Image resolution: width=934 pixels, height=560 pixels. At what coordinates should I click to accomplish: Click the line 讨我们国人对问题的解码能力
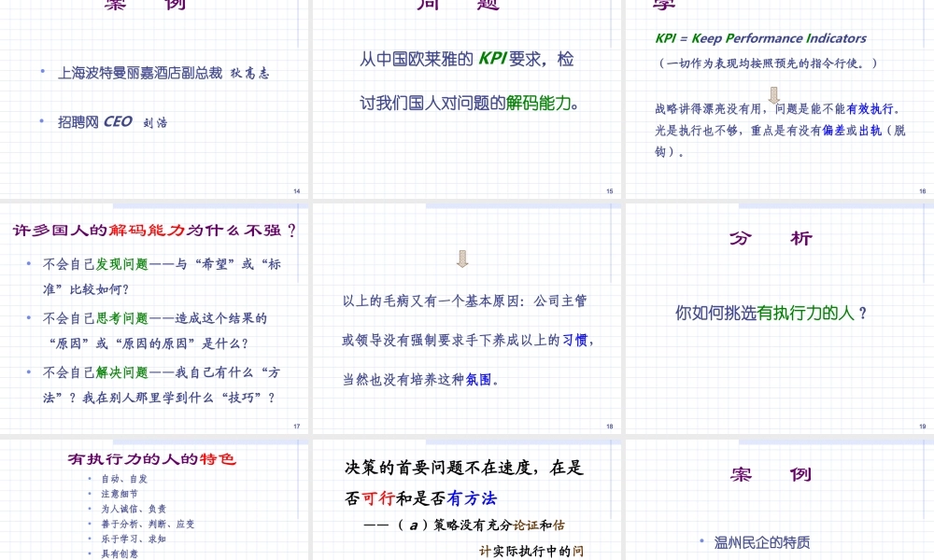(470, 104)
